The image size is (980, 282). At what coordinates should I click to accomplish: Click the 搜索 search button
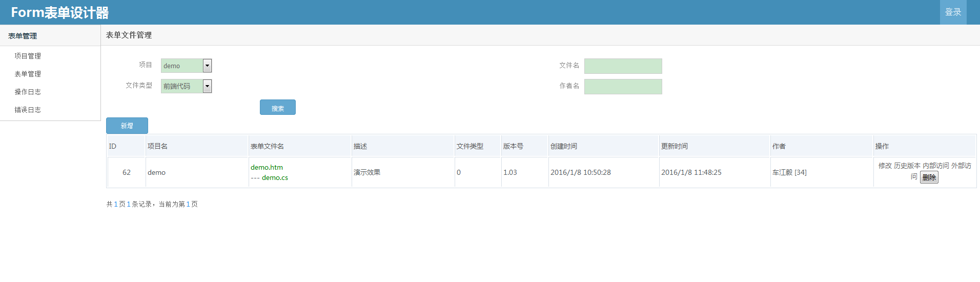click(x=278, y=107)
